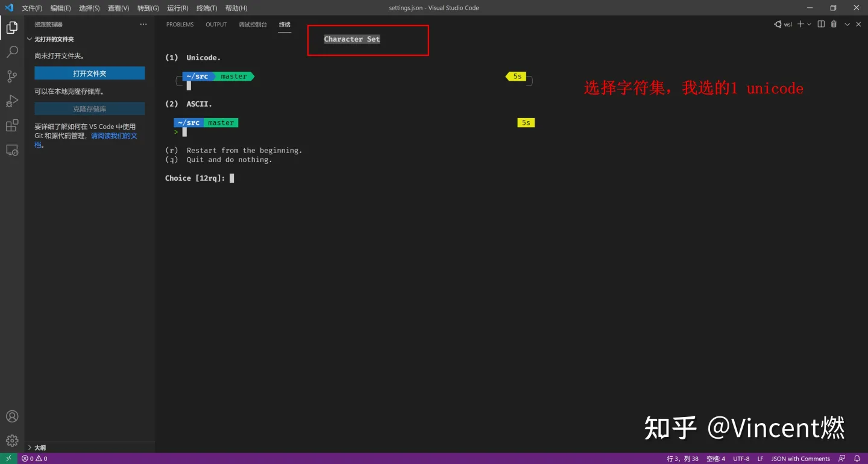The height and width of the screenshot is (464, 868).
Task: Click the wsl terminal profile icon
Action: [x=783, y=24]
